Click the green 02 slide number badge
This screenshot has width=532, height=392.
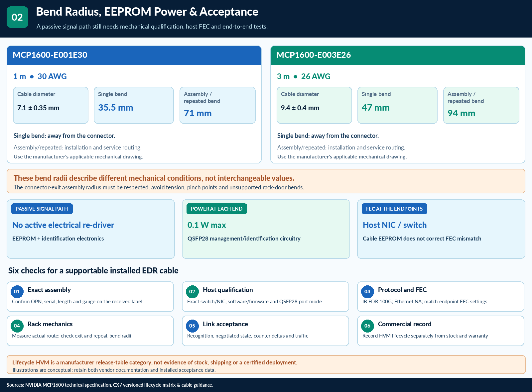[x=17, y=17]
